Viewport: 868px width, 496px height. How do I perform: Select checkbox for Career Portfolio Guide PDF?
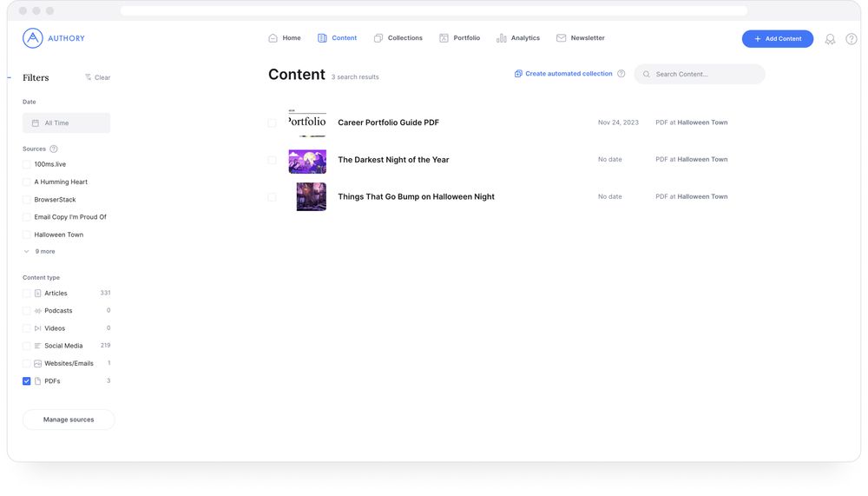pos(272,123)
